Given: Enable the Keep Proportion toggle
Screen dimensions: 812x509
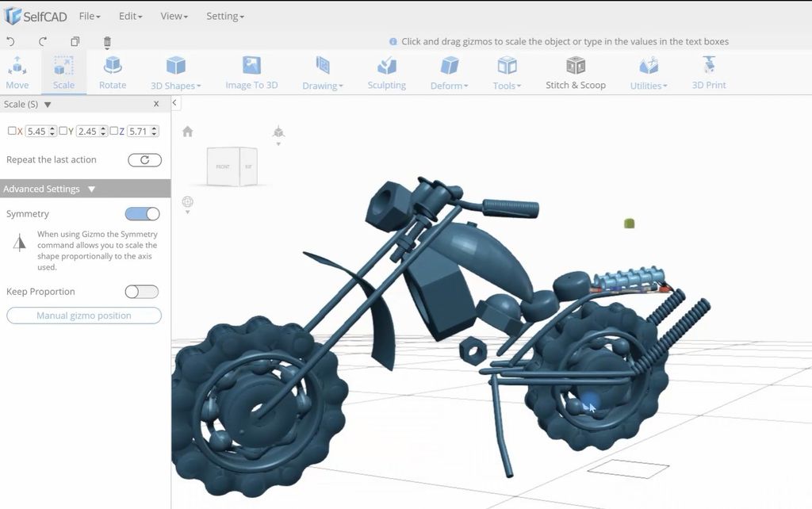Looking at the screenshot, I should pos(141,292).
